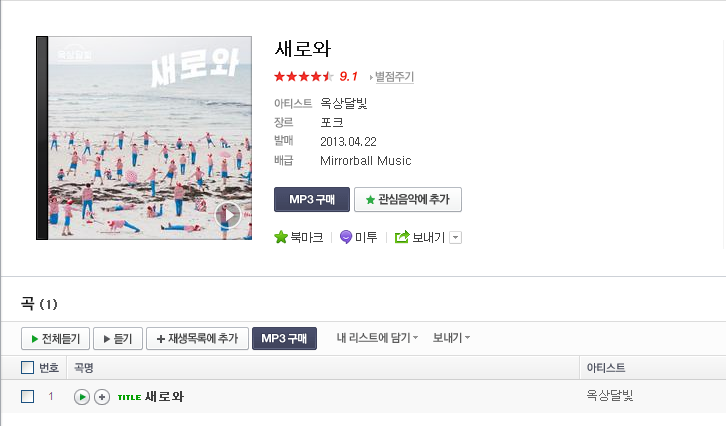Click the 새로와 album cover thumbnail

pos(144,138)
